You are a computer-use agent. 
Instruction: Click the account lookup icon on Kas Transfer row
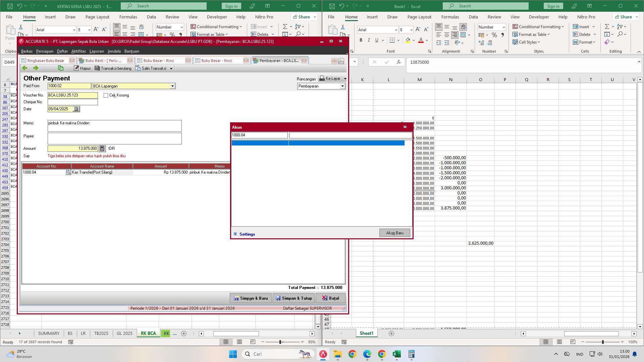click(68, 172)
